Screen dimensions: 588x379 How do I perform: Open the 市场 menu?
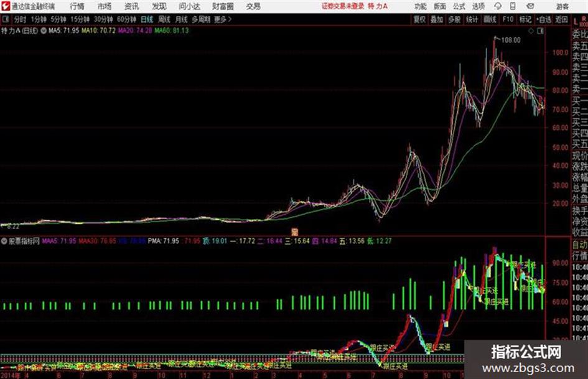click(105, 6)
